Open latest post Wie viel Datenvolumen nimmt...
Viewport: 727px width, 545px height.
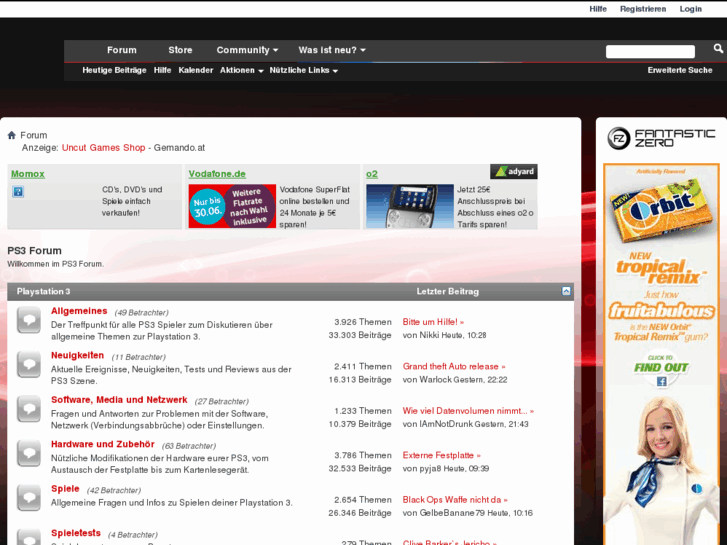point(468,411)
